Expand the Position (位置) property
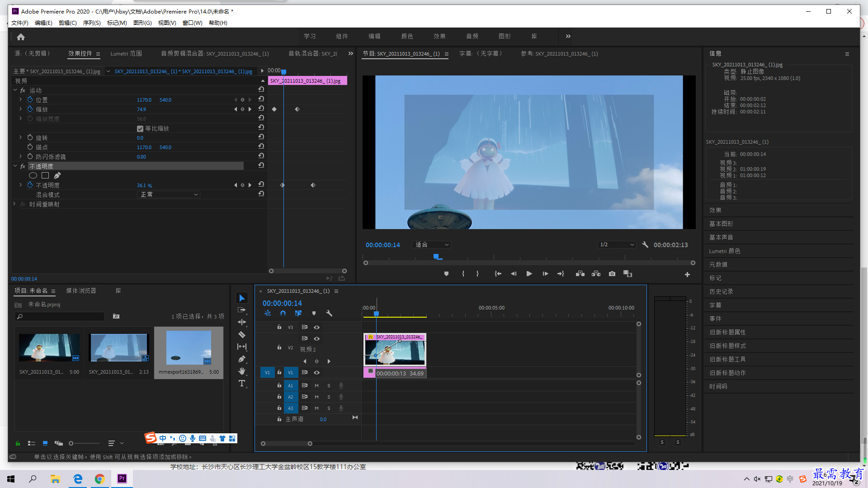This screenshot has height=488, width=868. [x=20, y=99]
